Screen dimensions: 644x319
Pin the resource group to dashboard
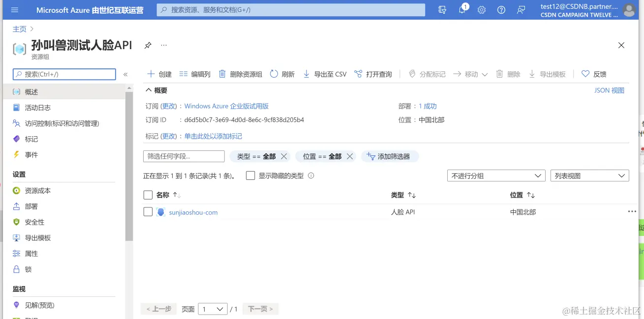(148, 45)
